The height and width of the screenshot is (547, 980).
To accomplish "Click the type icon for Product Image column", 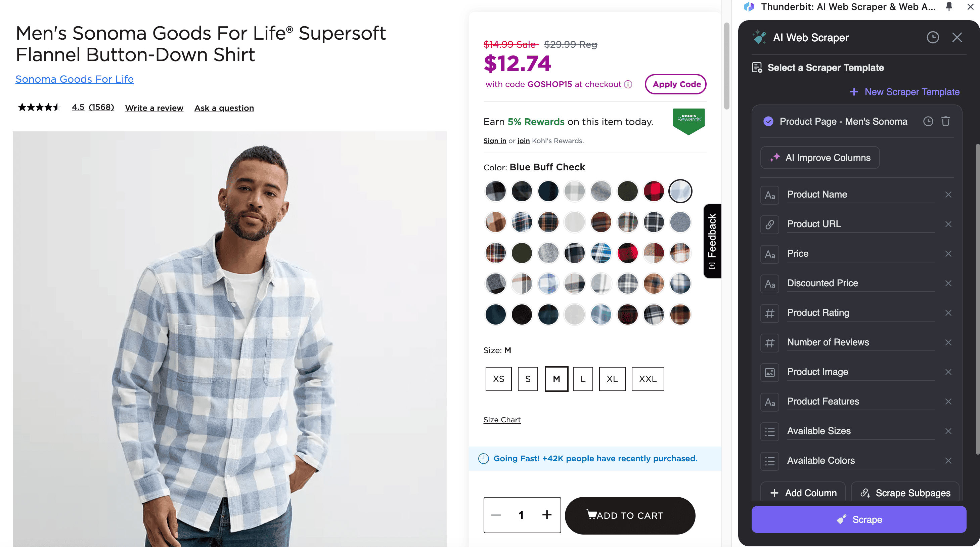I will pos(770,372).
